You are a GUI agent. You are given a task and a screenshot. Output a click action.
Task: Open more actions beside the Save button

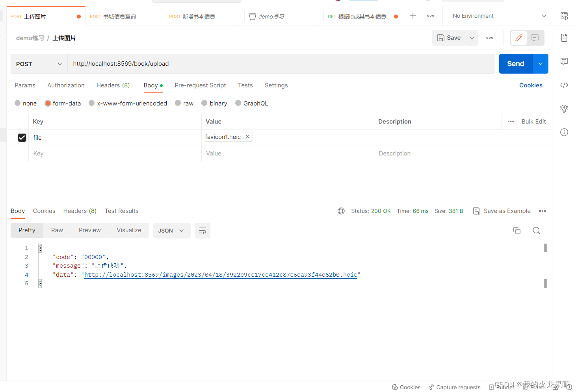click(490, 38)
